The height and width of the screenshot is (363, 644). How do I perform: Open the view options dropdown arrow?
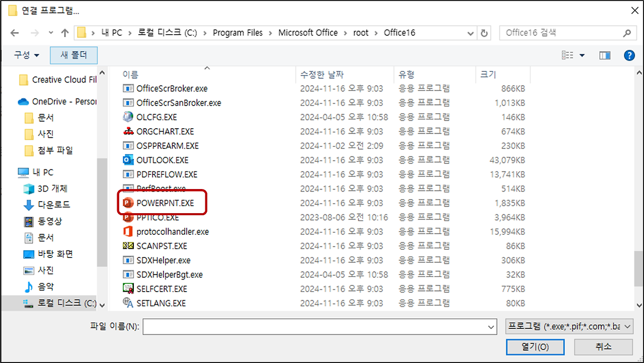point(582,55)
